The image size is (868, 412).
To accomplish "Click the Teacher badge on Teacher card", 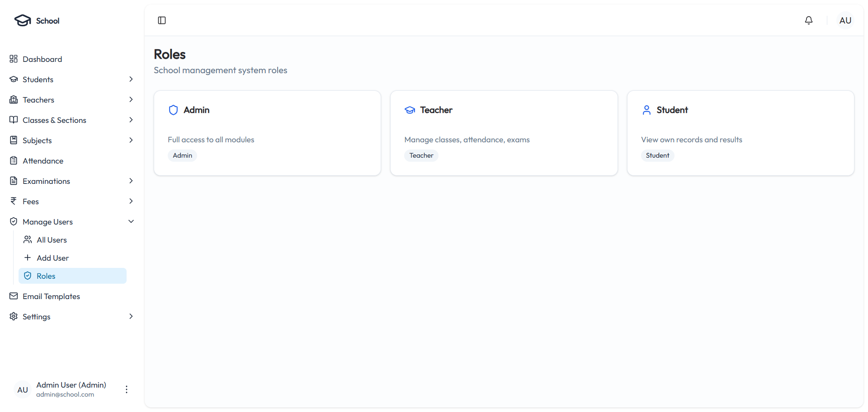I will [x=421, y=155].
